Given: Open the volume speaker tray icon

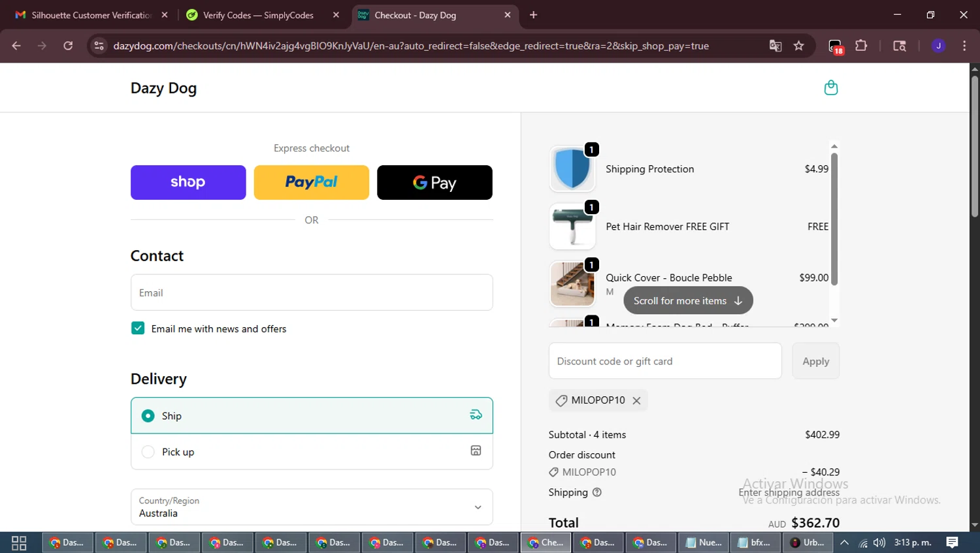Looking at the screenshot, I should (879, 543).
